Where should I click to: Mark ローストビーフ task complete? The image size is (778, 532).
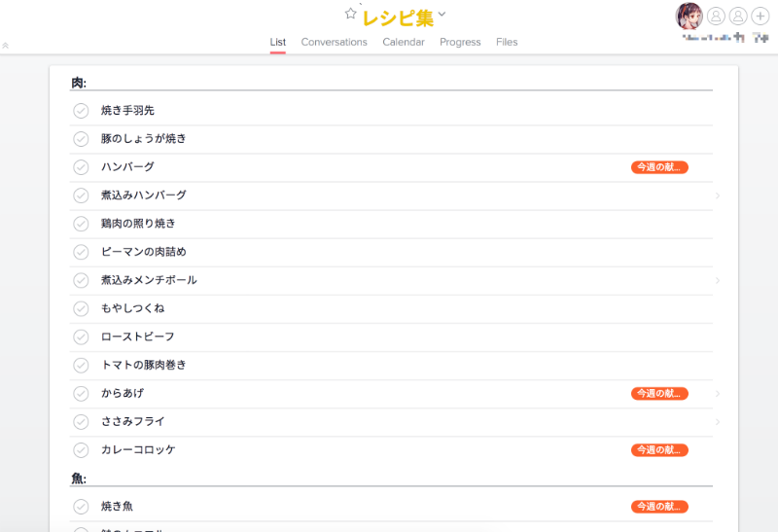81,337
